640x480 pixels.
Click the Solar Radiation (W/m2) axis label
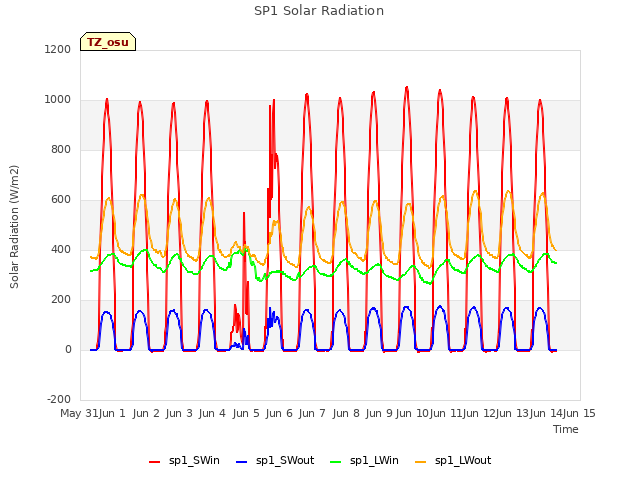coord(14,227)
